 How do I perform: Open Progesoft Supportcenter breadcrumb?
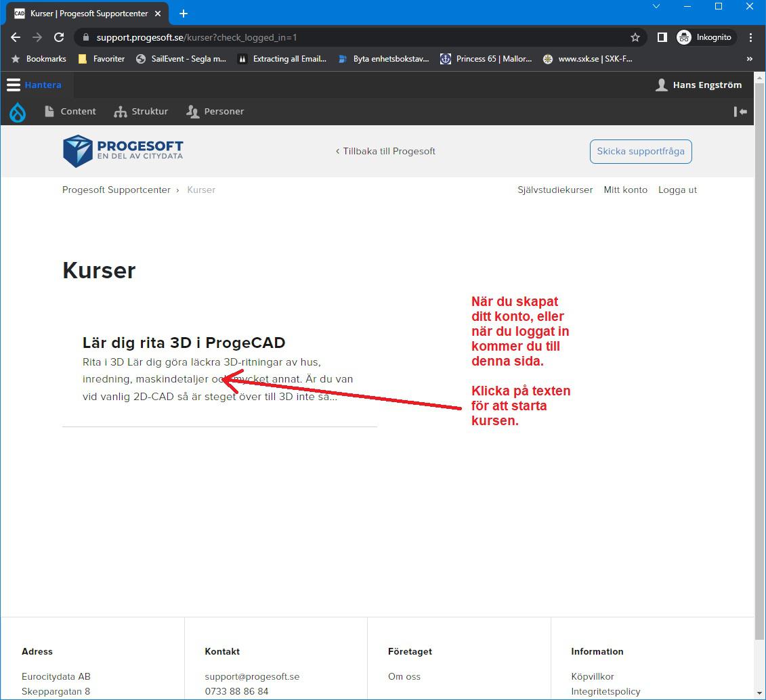click(x=116, y=190)
